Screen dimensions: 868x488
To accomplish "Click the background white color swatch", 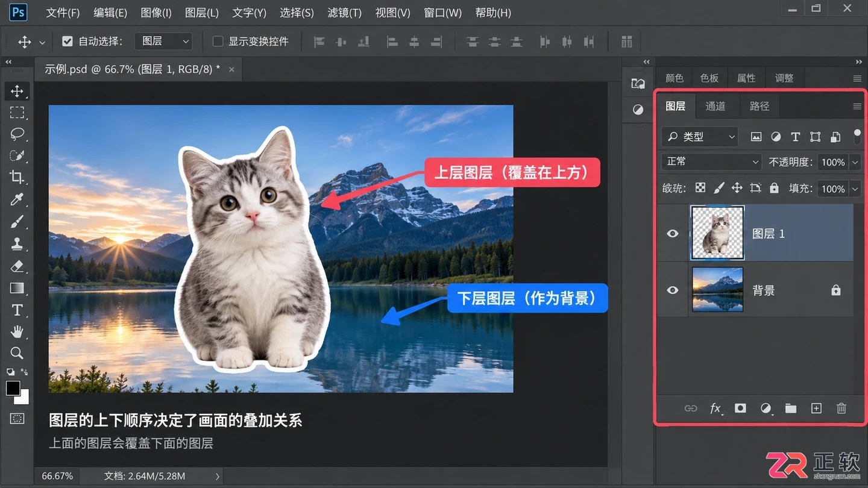I will 24,399.
